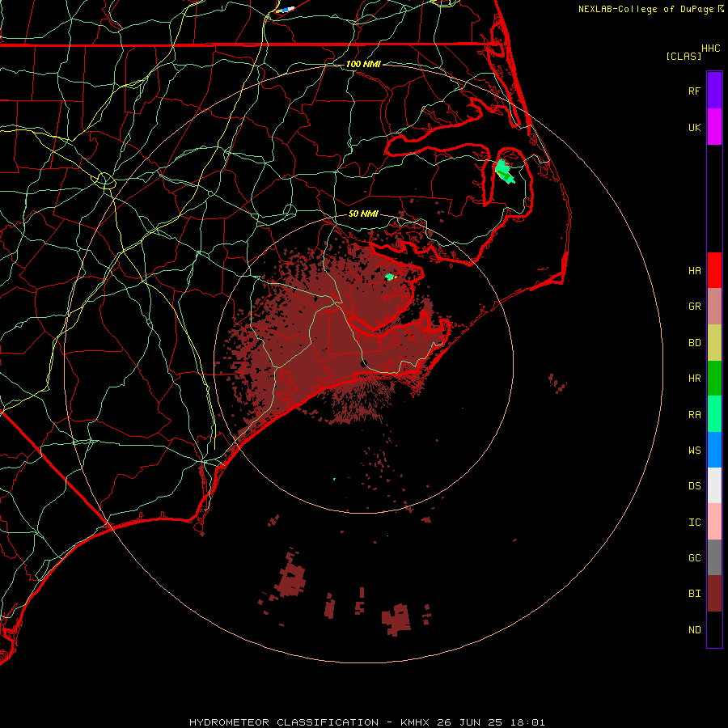Click the 'HHC' product label

(x=711, y=49)
